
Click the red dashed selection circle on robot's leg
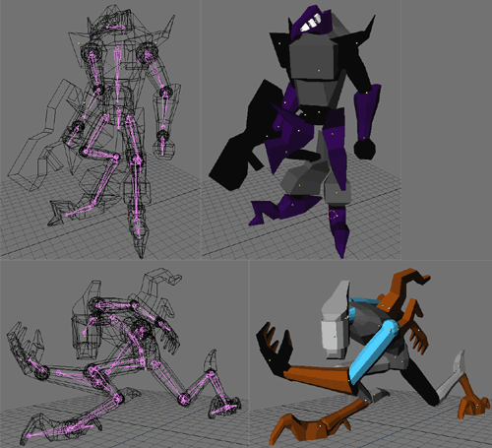pos(333,215)
